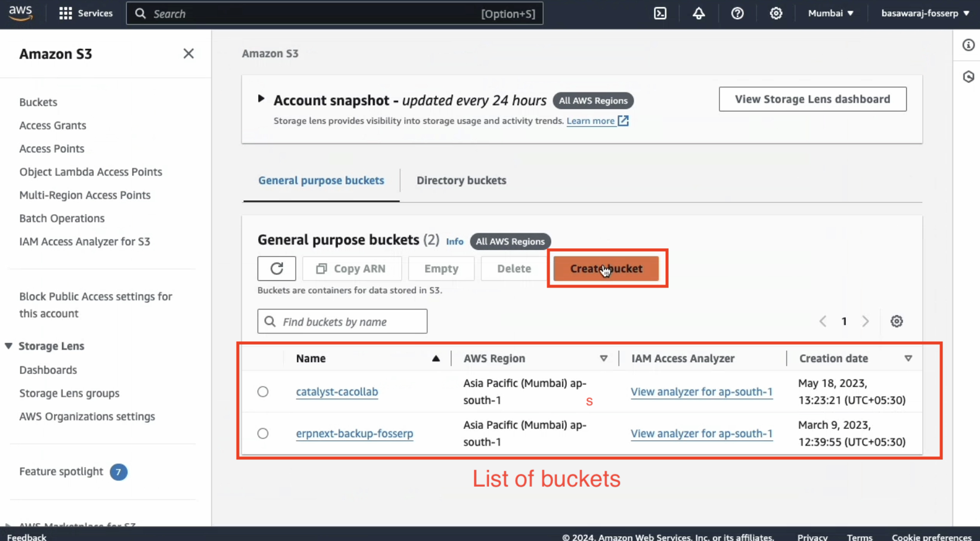
Task: Open Access Points in the sidebar
Action: tap(52, 149)
